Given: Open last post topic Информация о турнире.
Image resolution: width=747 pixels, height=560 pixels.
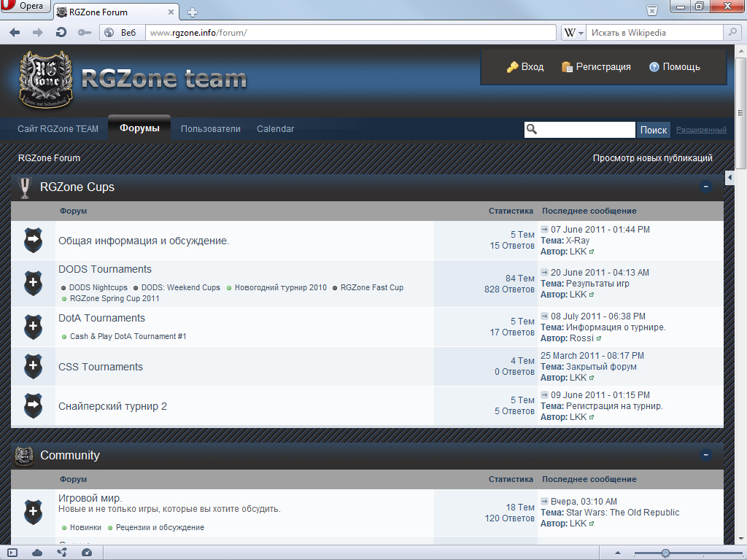Looking at the screenshot, I should [x=616, y=327].
